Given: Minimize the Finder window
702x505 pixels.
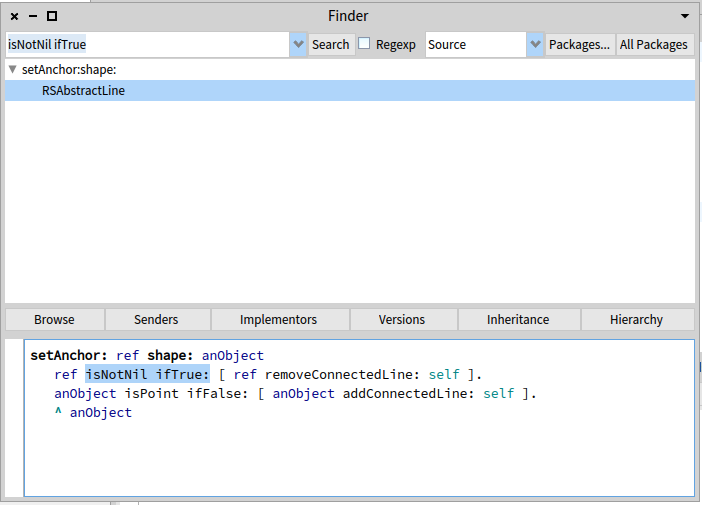Looking at the screenshot, I should click(33, 17).
